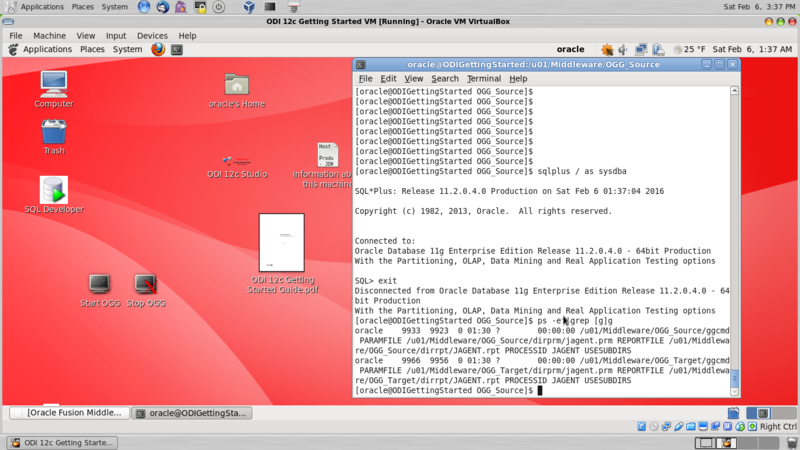Screen dimensions: 800x450
Task: Open terminal File menu
Action: tap(365, 79)
